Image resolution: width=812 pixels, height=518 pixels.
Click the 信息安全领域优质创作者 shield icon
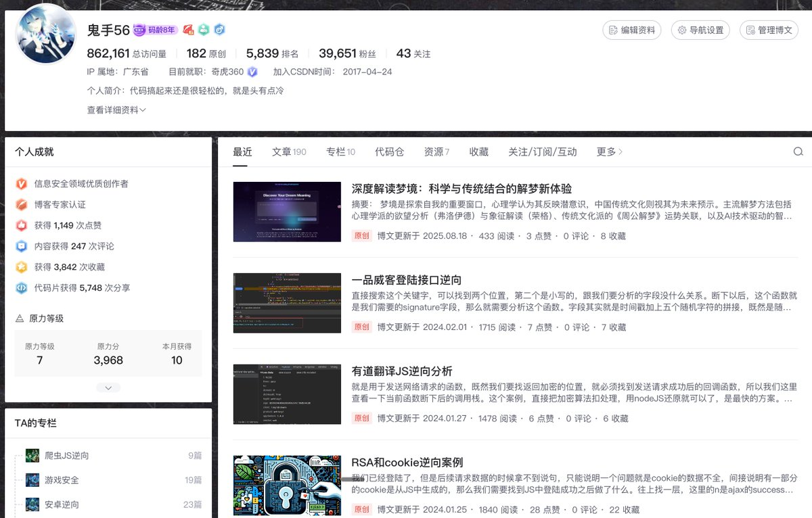coord(22,183)
